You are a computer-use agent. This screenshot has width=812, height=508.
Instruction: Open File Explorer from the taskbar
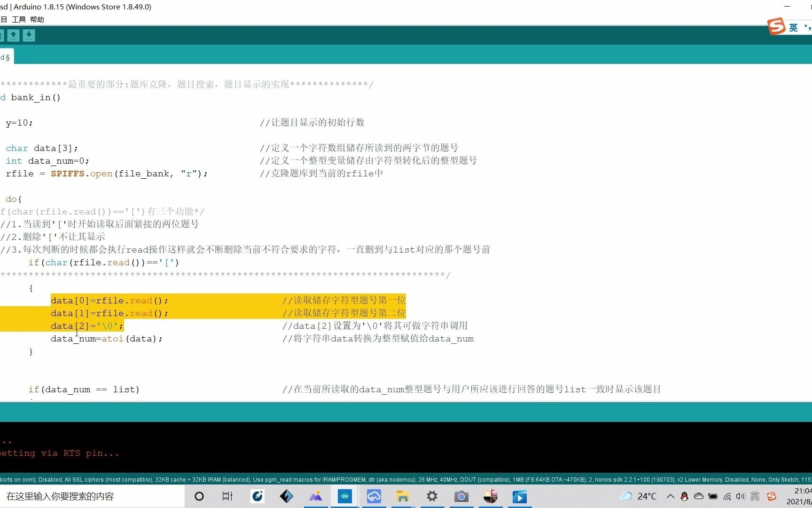(x=403, y=496)
